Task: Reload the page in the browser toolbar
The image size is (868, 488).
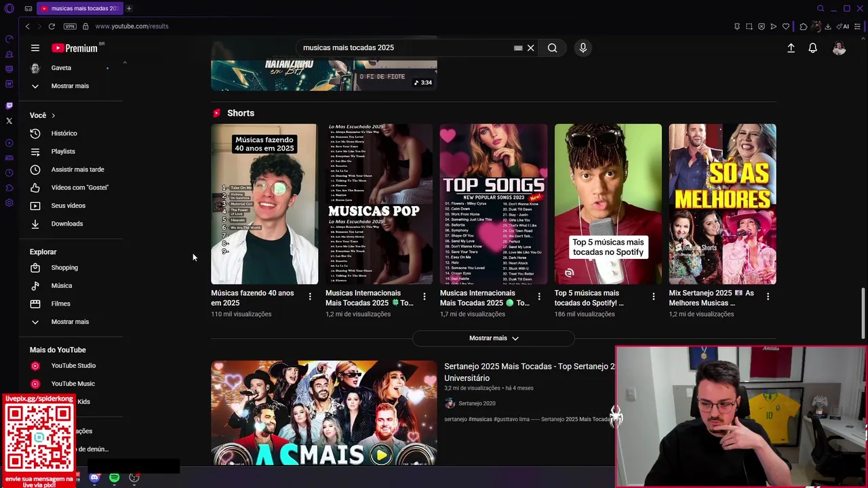Action: click(52, 26)
